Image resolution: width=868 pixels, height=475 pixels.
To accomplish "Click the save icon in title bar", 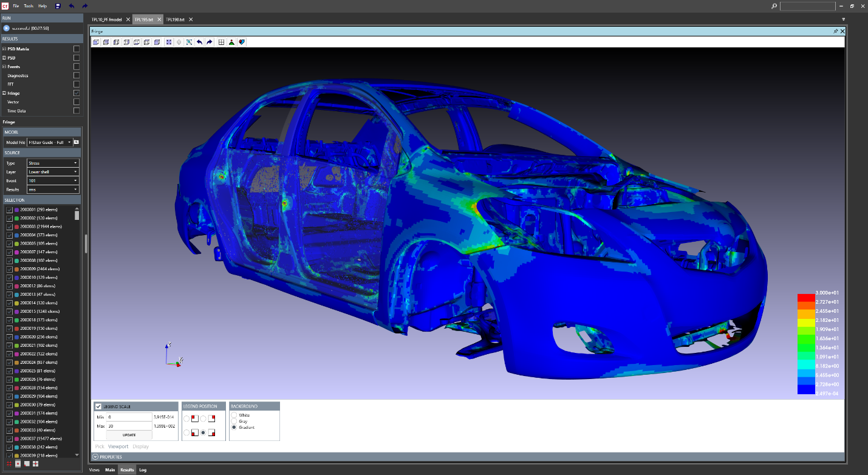I will click(58, 6).
